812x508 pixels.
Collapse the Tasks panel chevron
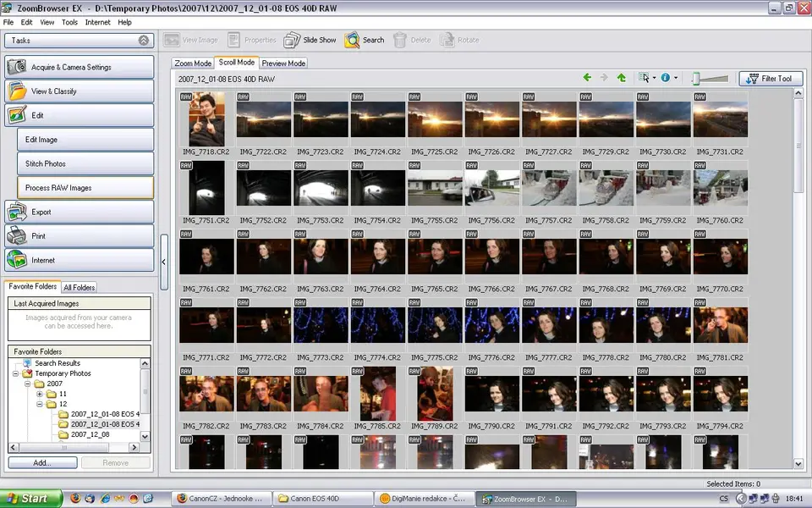[144, 40]
